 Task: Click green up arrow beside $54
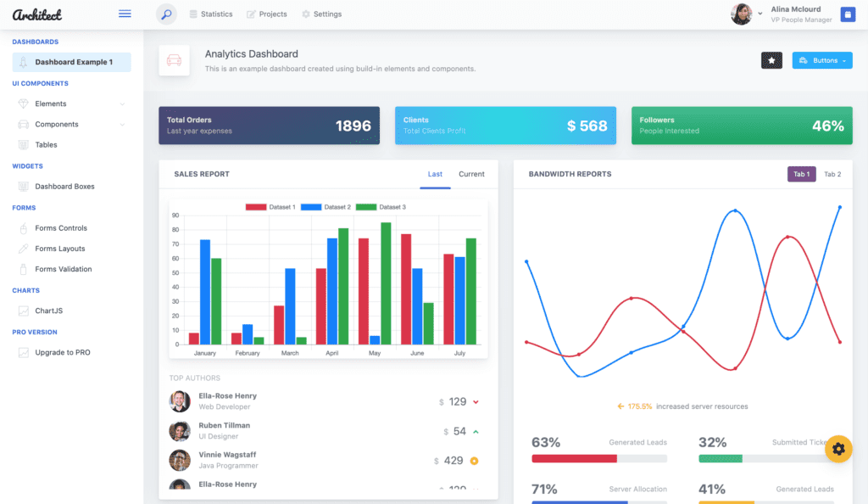coord(476,431)
